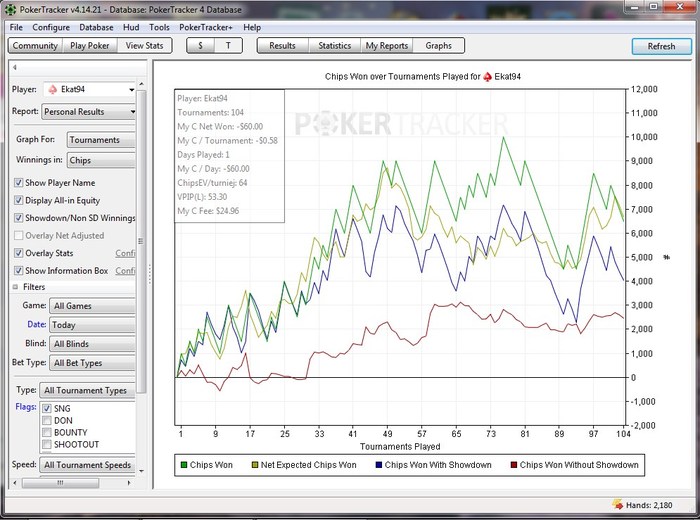The width and height of the screenshot is (700, 520).
Task: Click the red Chips Won Without Showdown swatch
Action: (514, 465)
